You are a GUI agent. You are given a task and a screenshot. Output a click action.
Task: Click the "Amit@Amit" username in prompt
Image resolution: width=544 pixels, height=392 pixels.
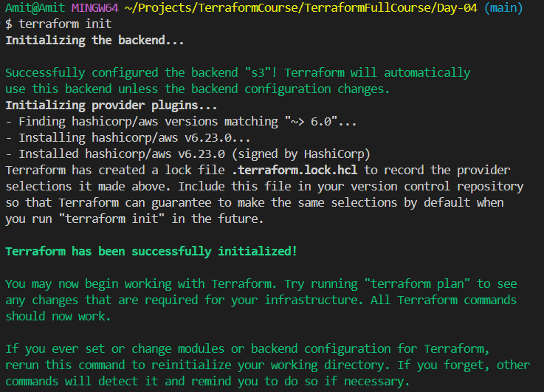[x=35, y=7]
